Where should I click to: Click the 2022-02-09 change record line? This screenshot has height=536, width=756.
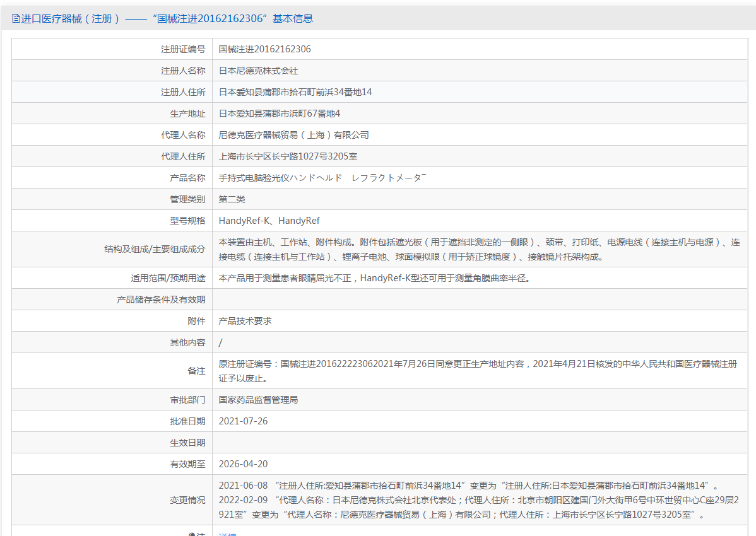pos(479,508)
